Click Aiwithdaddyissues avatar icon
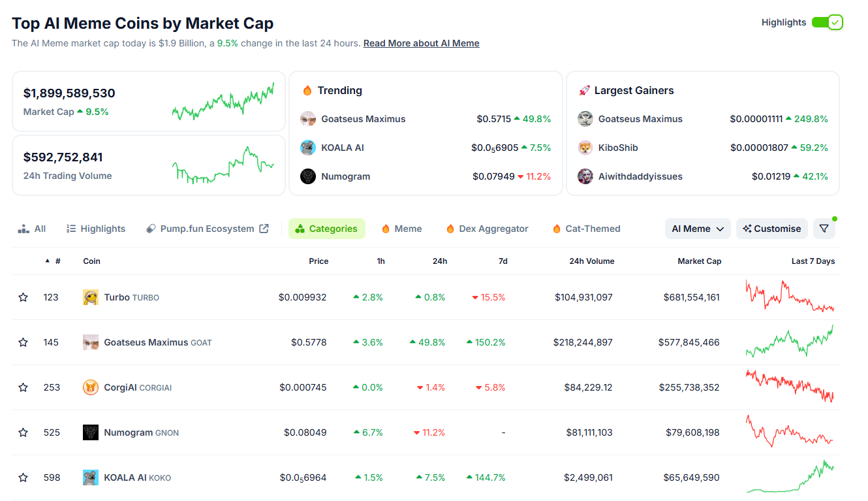 pos(585,176)
